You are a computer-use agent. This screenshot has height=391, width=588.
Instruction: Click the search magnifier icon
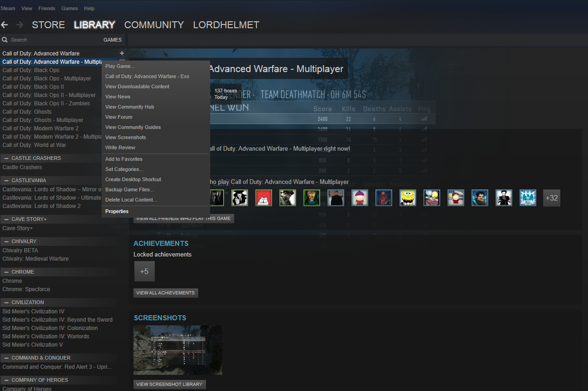(5, 40)
